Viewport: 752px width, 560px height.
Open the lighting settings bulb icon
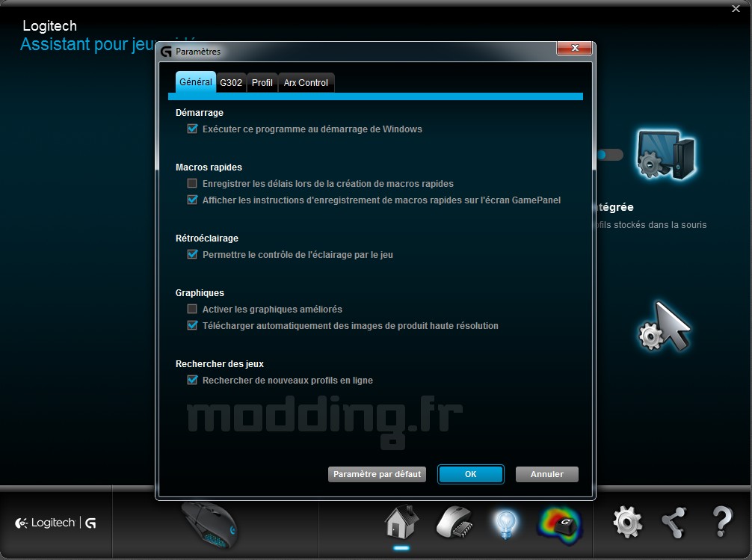(x=506, y=524)
